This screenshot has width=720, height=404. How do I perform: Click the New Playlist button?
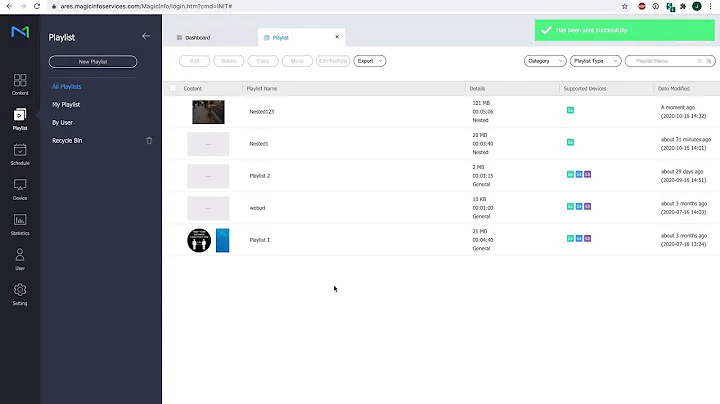click(x=93, y=62)
